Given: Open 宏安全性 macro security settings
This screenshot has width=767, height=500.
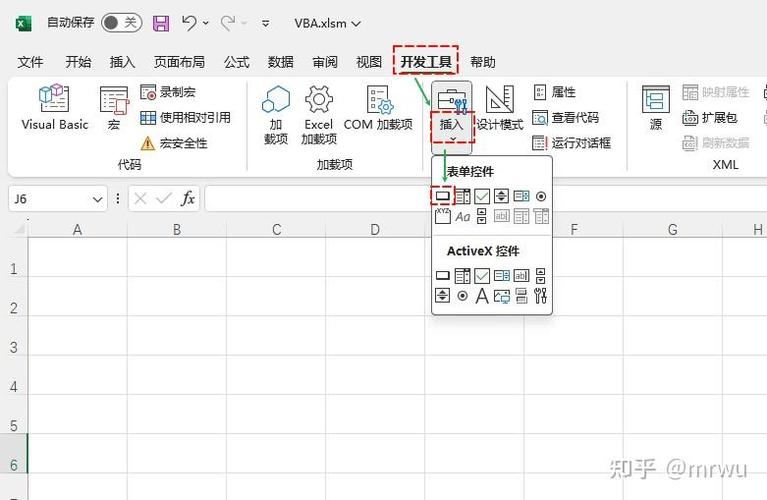Looking at the screenshot, I should tap(174, 143).
